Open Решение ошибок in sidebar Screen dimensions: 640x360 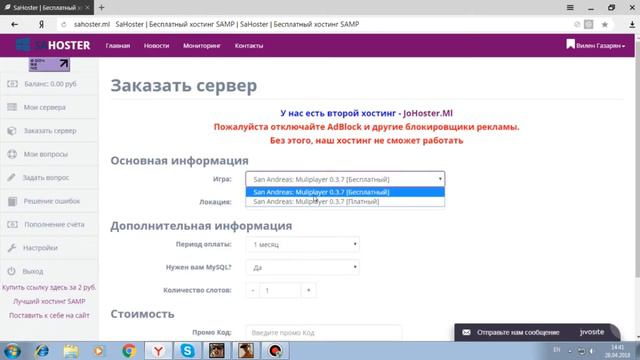tap(51, 201)
